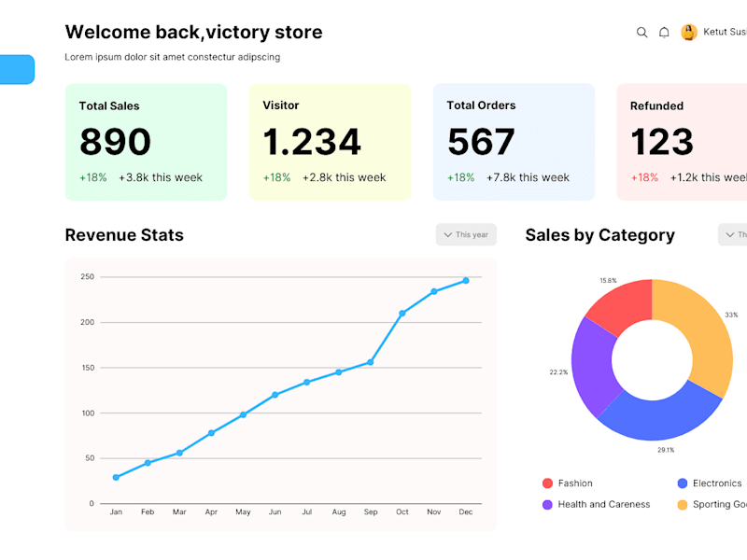This screenshot has height=560, width=747.
Task: Click the blue sidebar active tab button
Action: click(x=17, y=69)
